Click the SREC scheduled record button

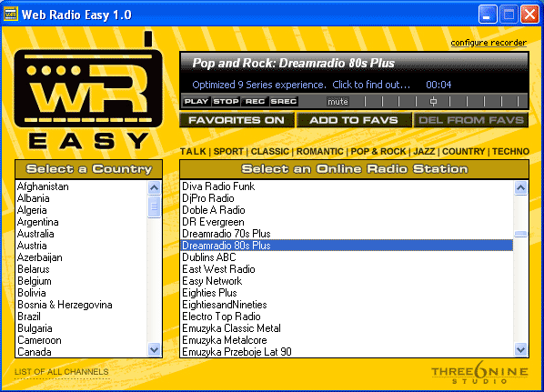tap(284, 101)
